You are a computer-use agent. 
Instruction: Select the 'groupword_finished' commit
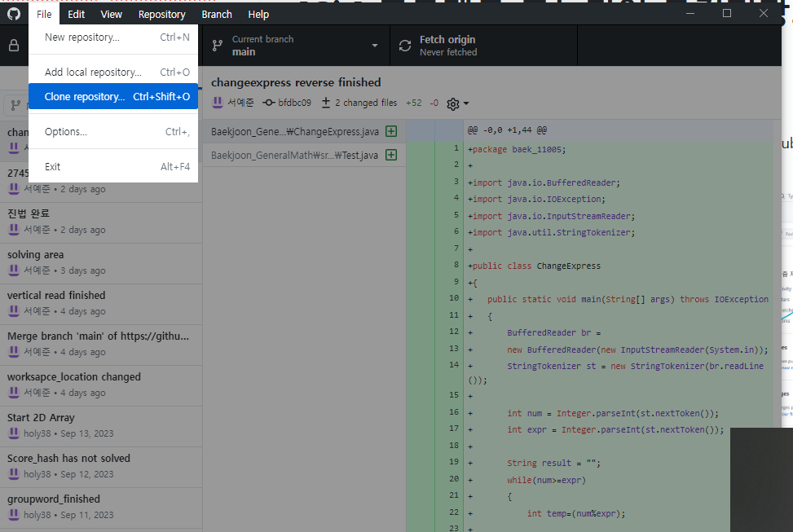(101, 508)
